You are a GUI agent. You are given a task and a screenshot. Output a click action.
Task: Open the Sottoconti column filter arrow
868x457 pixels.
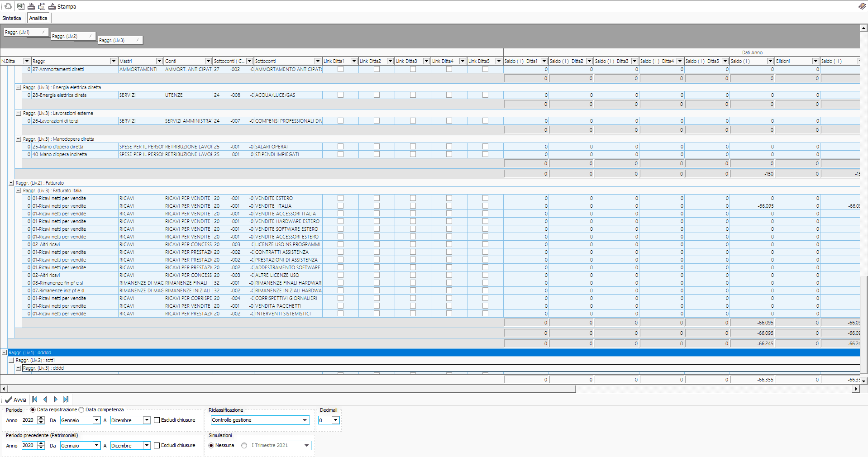318,61
